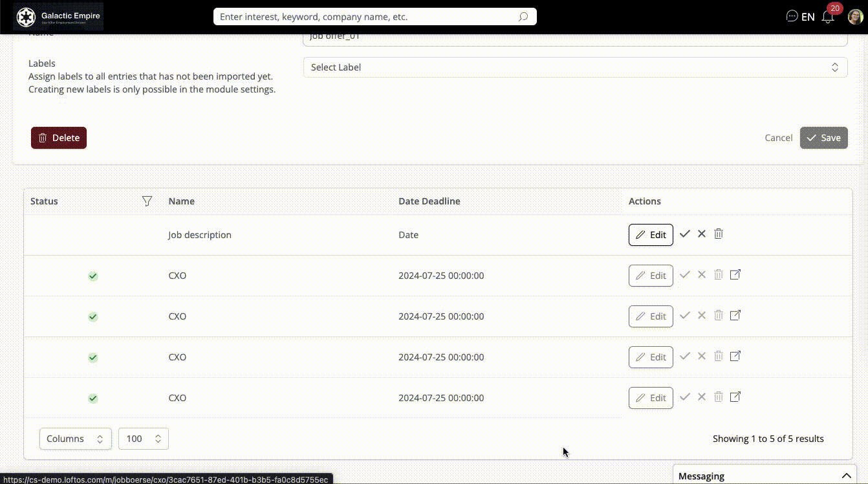Image resolution: width=868 pixels, height=484 pixels.
Task: Click the search magnifier icon
Action: click(x=523, y=17)
